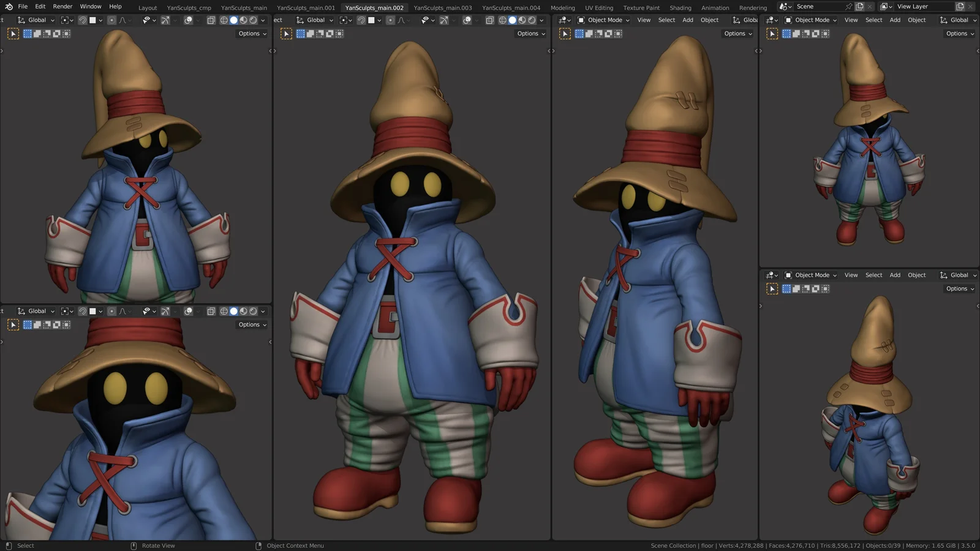
Task: Switch top-left viewport to wireframe shading
Action: point(224,20)
